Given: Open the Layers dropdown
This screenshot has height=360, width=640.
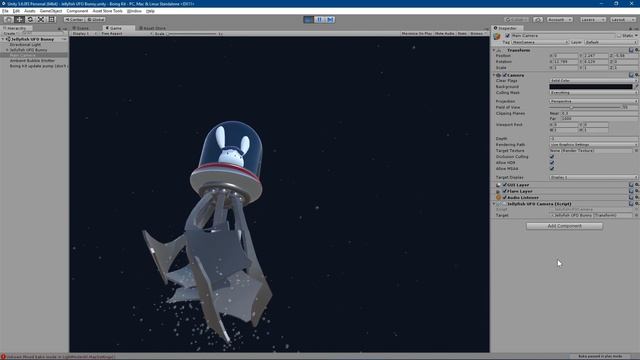Looking at the screenshot, I should pos(592,19).
